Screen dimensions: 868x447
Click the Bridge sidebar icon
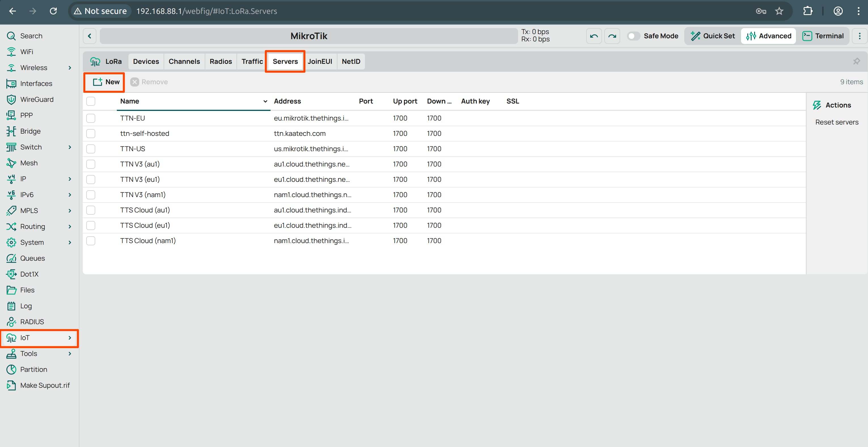(11, 131)
